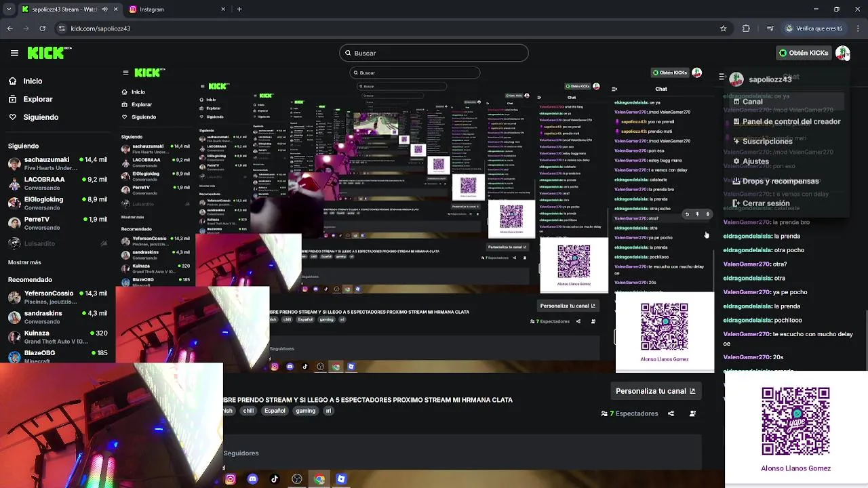Click the sparkle icon beside Suscripciones
868x488 pixels.
point(736,142)
